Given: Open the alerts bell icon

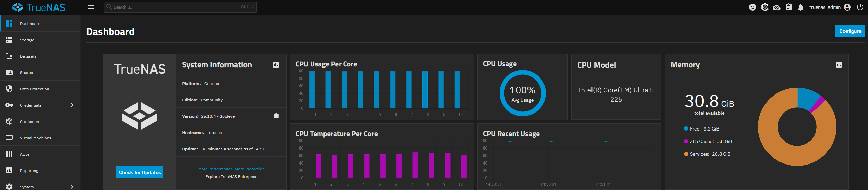Looking at the screenshot, I should coord(801,7).
